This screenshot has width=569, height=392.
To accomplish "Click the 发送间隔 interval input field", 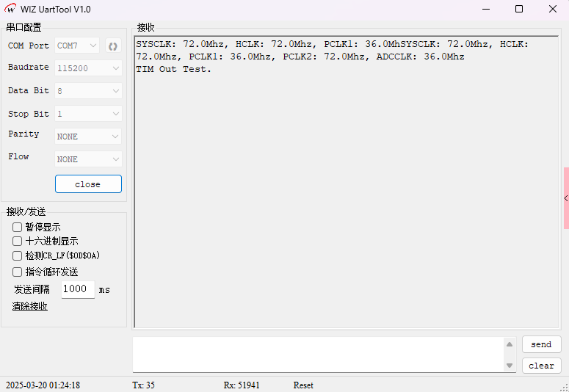I will tap(77, 289).
